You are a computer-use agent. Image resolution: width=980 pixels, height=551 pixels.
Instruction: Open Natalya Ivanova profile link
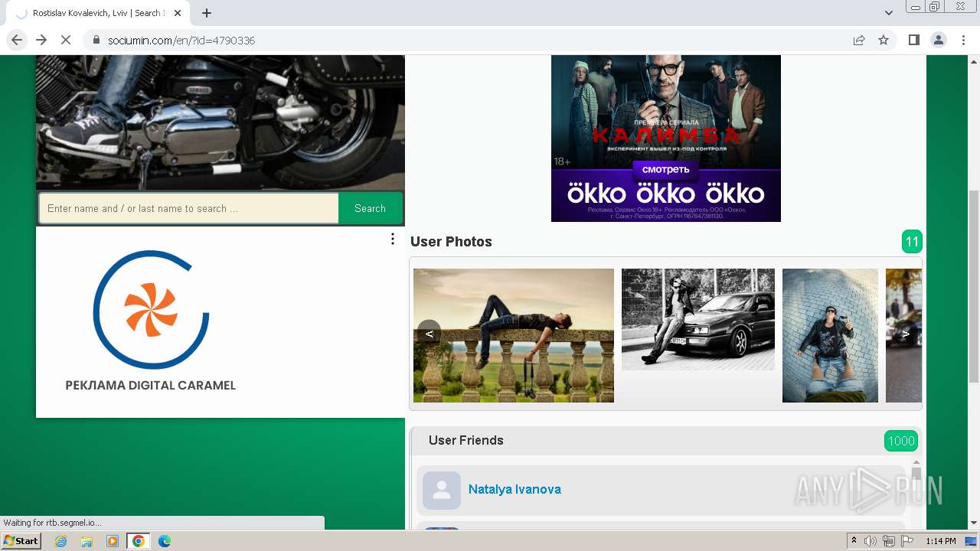[514, 489]
